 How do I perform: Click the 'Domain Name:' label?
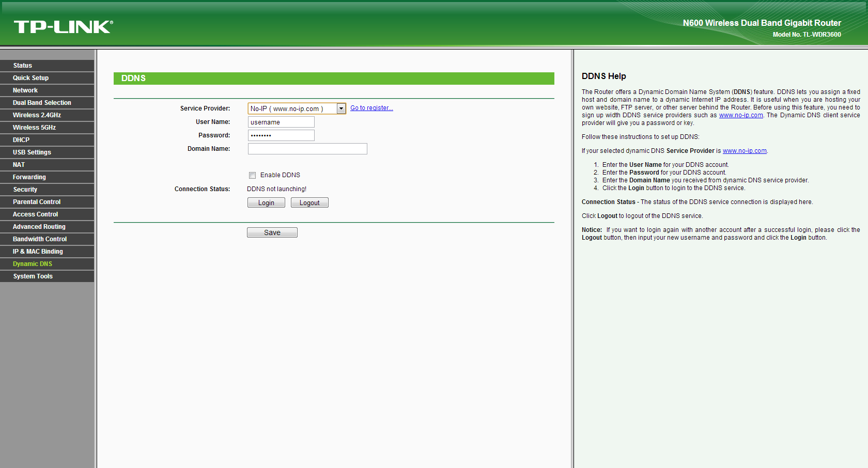tap(209, 149)
